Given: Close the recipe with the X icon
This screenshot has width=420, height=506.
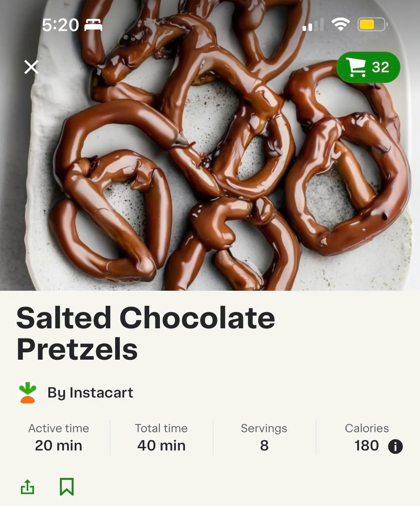Looking at the screenshot, I should (31, 67).
